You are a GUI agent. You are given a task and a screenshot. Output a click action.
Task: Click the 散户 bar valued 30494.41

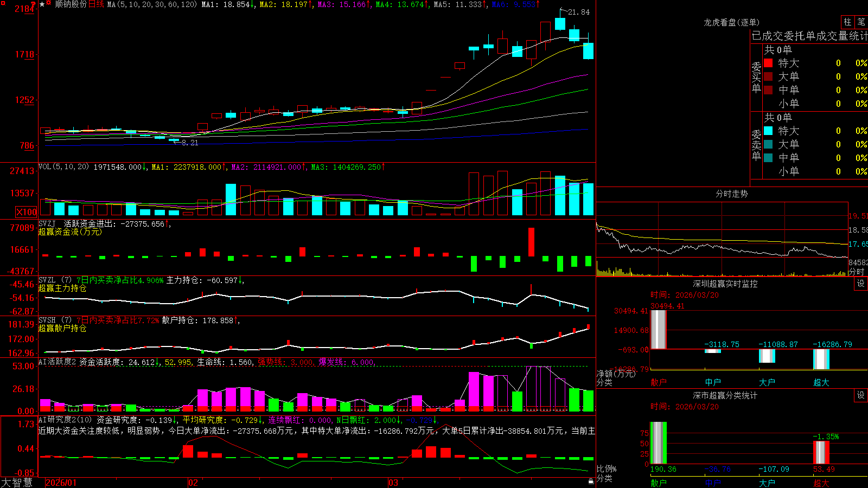658,330
